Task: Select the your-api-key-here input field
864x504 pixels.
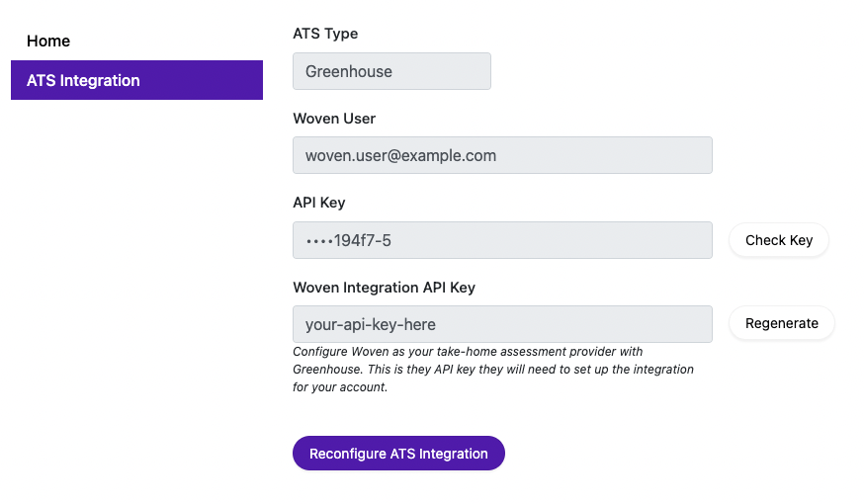Action: click(x=502, y=324)
